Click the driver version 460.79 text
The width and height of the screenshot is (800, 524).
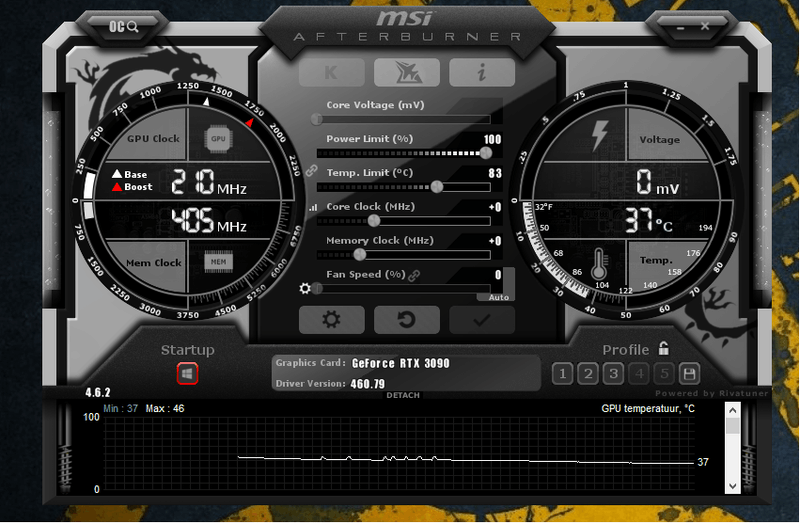(367, 384)
